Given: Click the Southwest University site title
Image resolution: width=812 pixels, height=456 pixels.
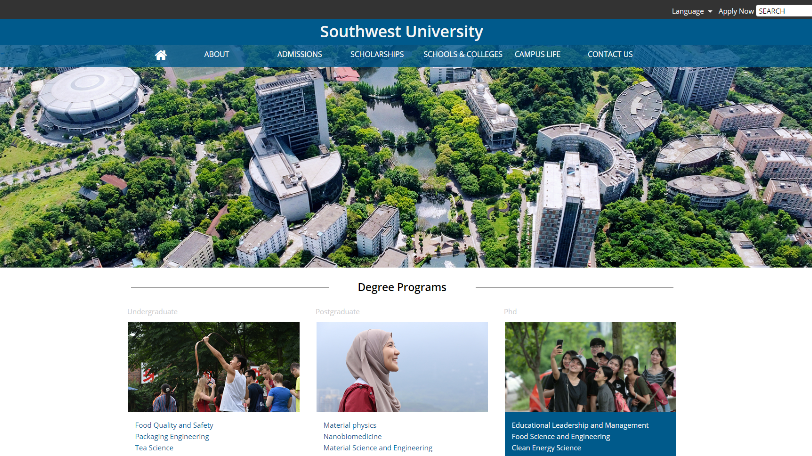Looking at the screenshot, I should [x=401, y=32].
